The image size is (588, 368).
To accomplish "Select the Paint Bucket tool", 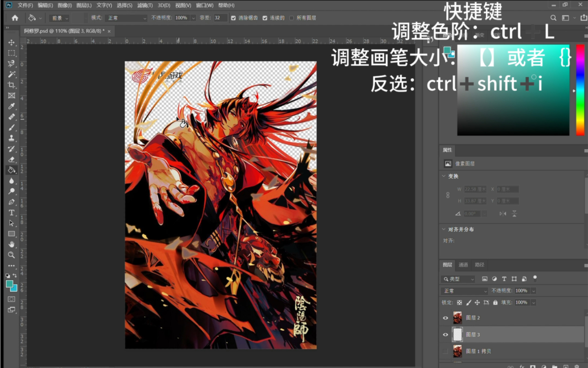I will click(12, 170).
